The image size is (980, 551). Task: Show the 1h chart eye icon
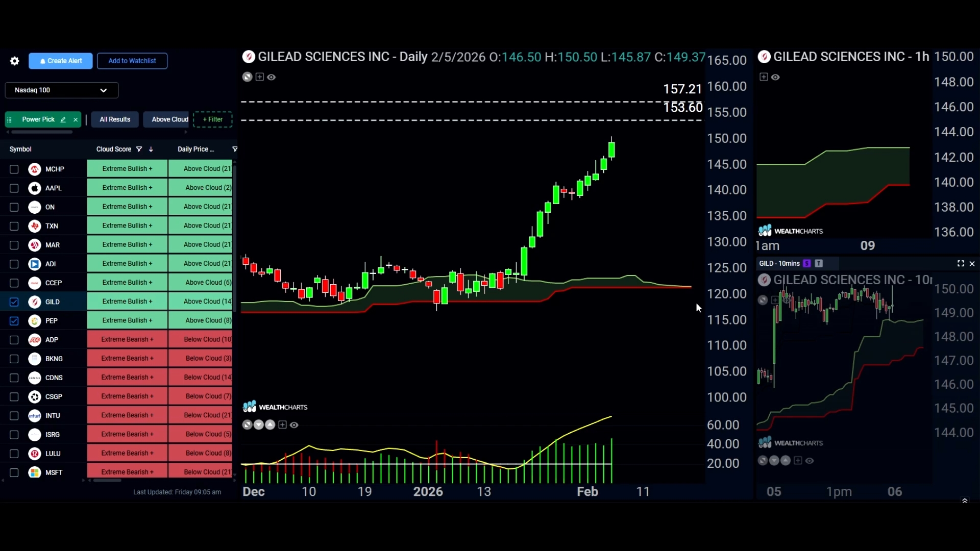pos(775,77)
